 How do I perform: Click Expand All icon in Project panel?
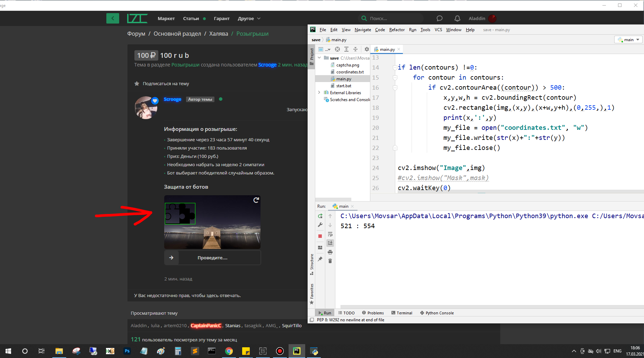tap(346, 50)
